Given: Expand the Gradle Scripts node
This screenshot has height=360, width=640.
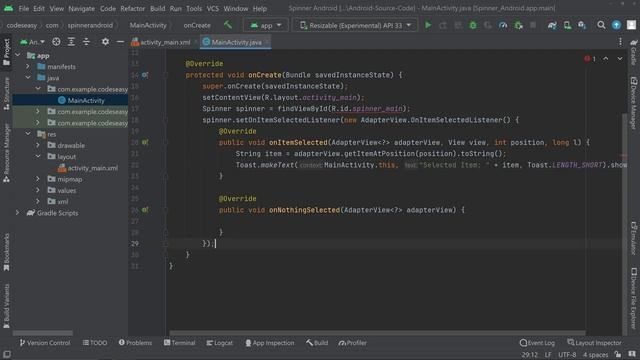Looking at the screenshot, I should tap(18, 213).
